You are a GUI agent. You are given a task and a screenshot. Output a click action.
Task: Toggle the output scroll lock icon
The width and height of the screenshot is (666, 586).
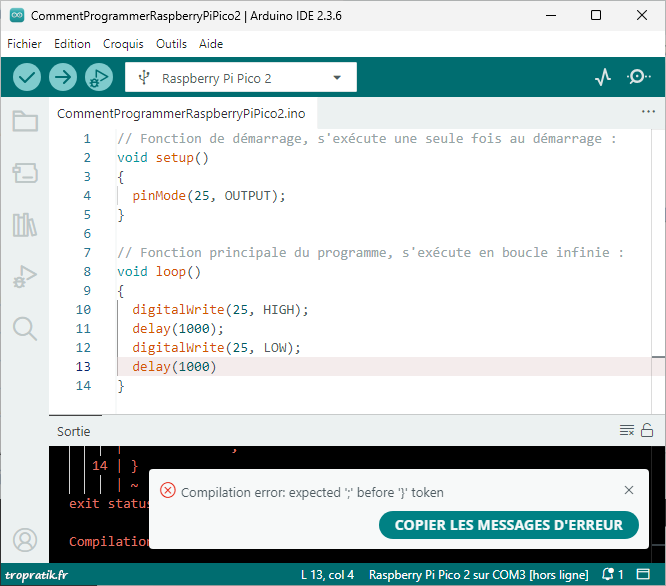(x=647, y=430)
